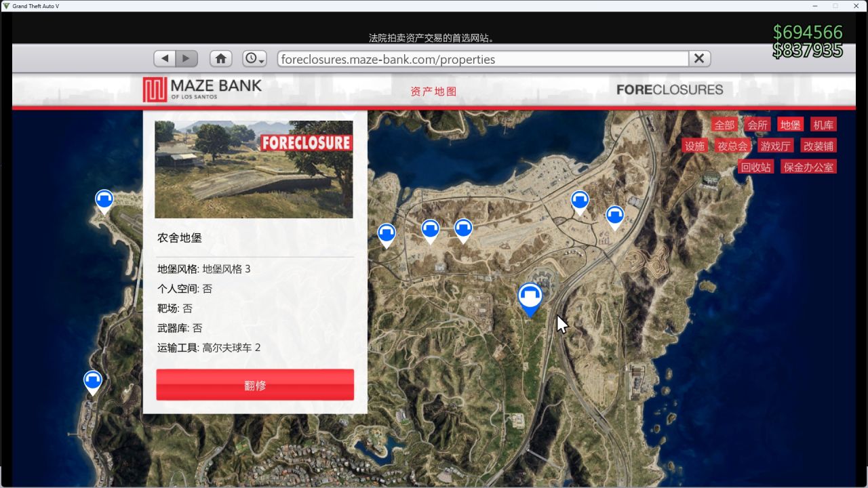Click the red 翻修 button
The image size is (868, 488).
[255, 385]
